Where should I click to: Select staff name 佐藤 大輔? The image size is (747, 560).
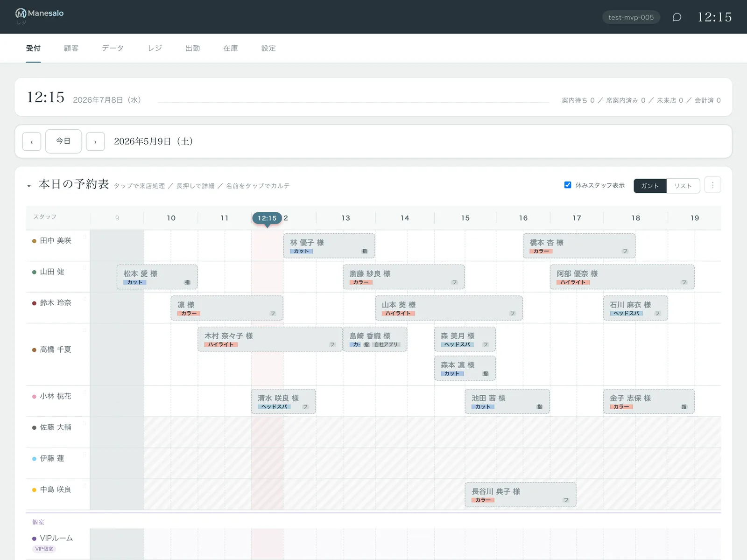(x=56, y=427)
